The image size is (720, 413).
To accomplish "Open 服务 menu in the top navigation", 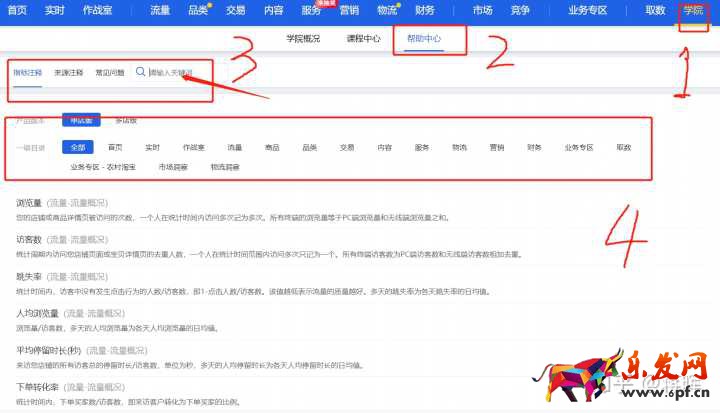I will pyautogui.click(x=311, y=10).
